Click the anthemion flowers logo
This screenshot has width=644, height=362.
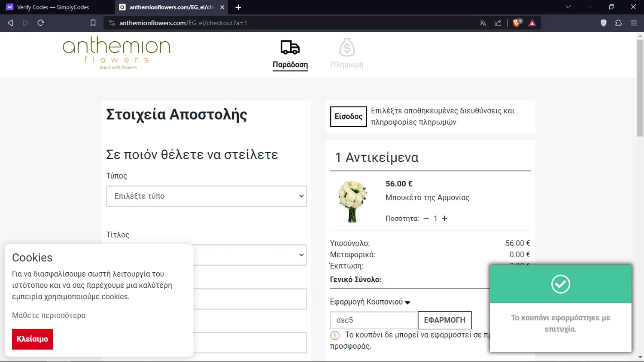coord(116,53)
